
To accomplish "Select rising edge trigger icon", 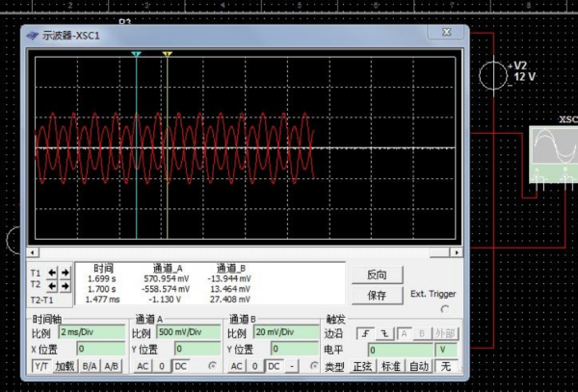I will tap(365, 334).
